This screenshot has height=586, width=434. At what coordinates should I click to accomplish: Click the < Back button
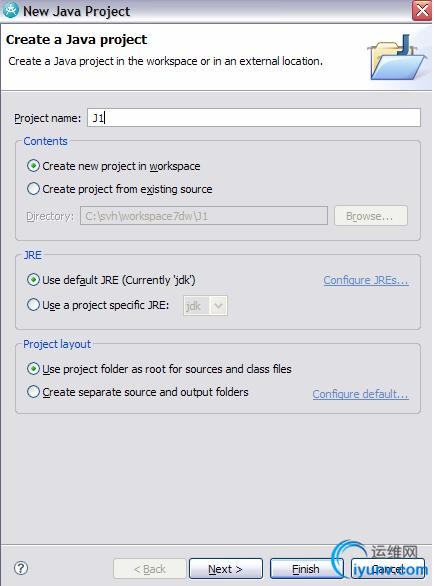coord(150,568)
